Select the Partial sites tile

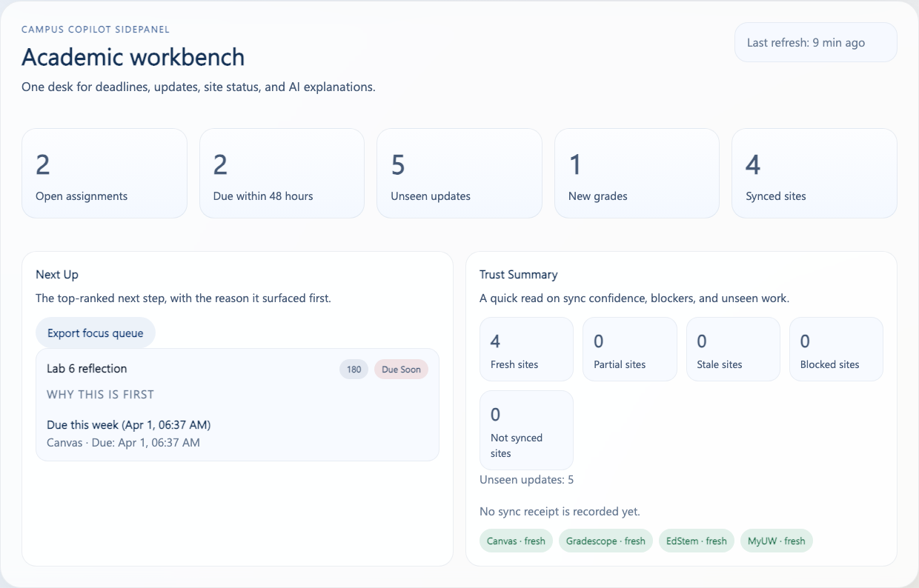coord(630,349)
